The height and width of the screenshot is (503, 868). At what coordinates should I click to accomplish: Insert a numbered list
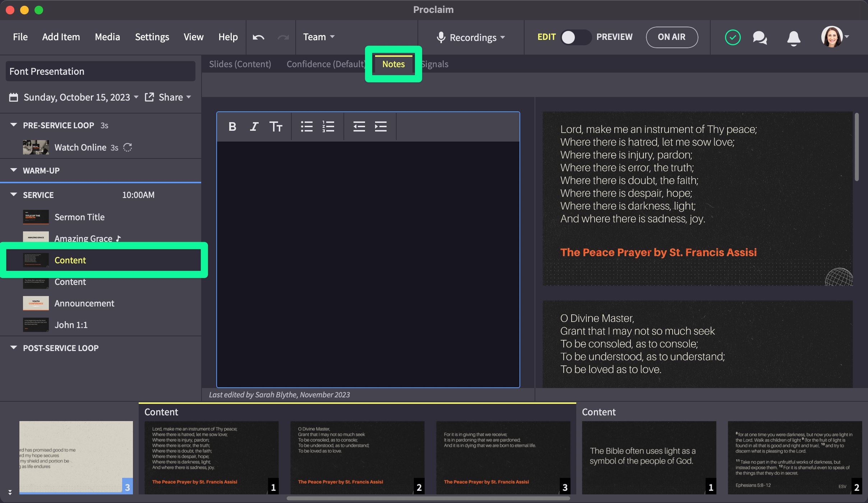coord(328,126)
